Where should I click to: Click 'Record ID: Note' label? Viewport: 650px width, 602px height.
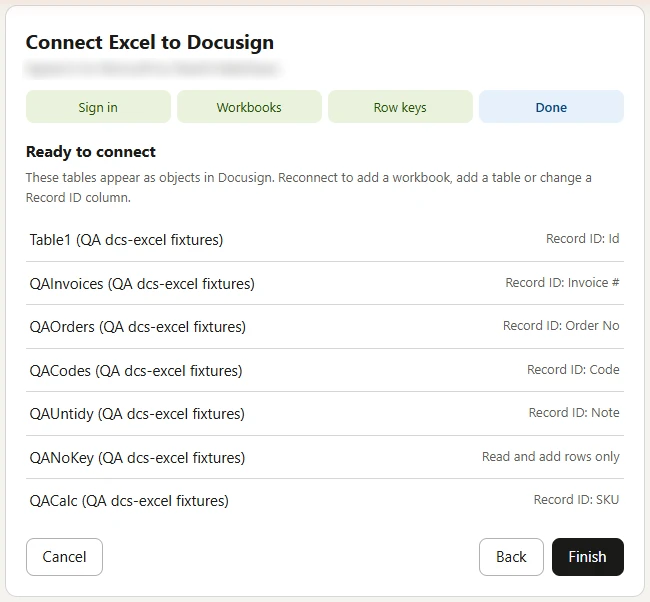[574, 413]
